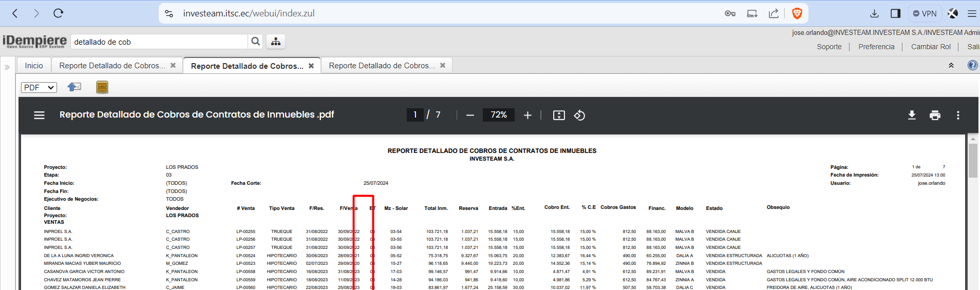Collapse the header with double chevron

coord(951,66)
